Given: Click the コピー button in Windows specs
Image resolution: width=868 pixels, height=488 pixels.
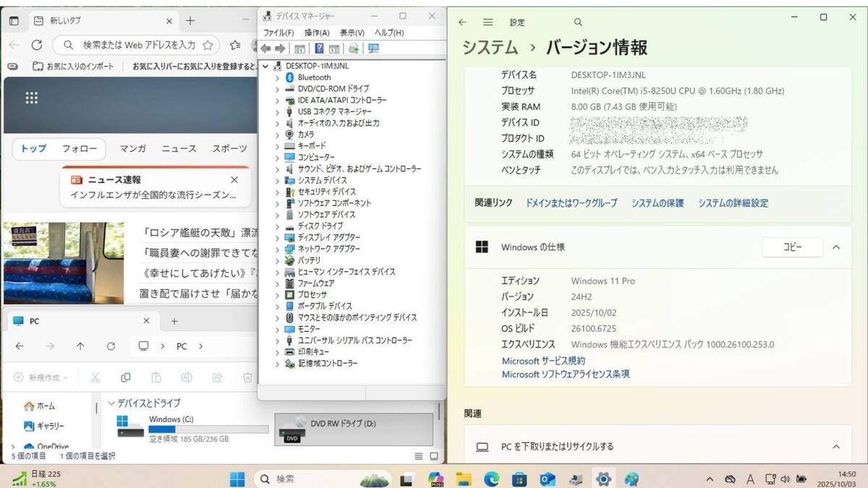Looking at the screenshot, I should (x=792, y=247).
